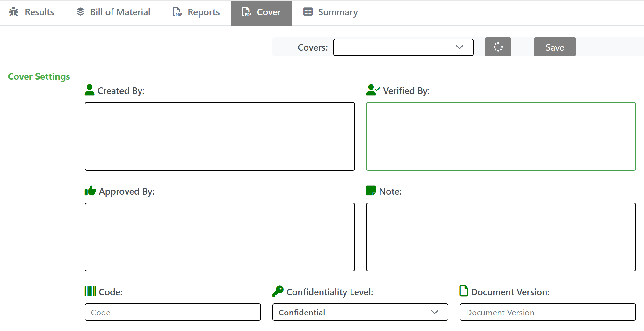Click the person icon next to Created By
Screen dimensions: 644x331
(90, 90)
